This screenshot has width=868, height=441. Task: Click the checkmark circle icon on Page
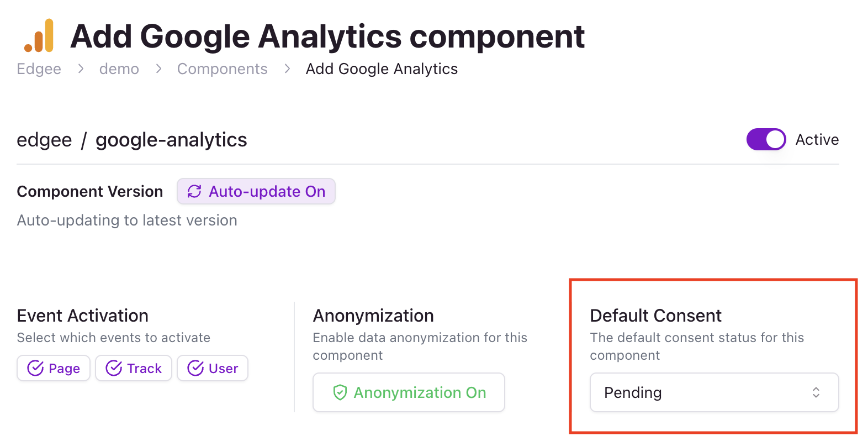tap(35, 368)
